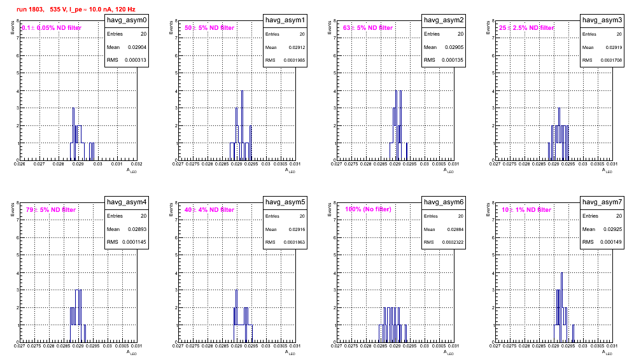Click the 50± 5% ND filter label

(x=209, y=28)
